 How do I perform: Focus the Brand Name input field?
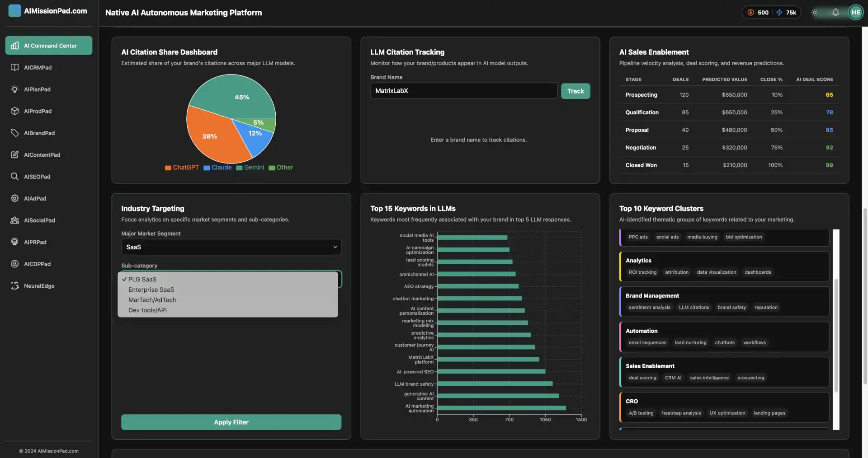click(463, 91)
